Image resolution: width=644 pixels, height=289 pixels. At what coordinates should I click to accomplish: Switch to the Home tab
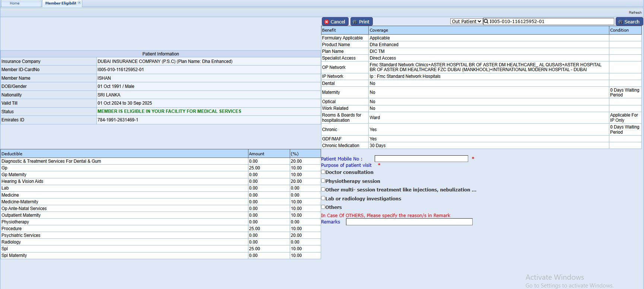point(15,3)
